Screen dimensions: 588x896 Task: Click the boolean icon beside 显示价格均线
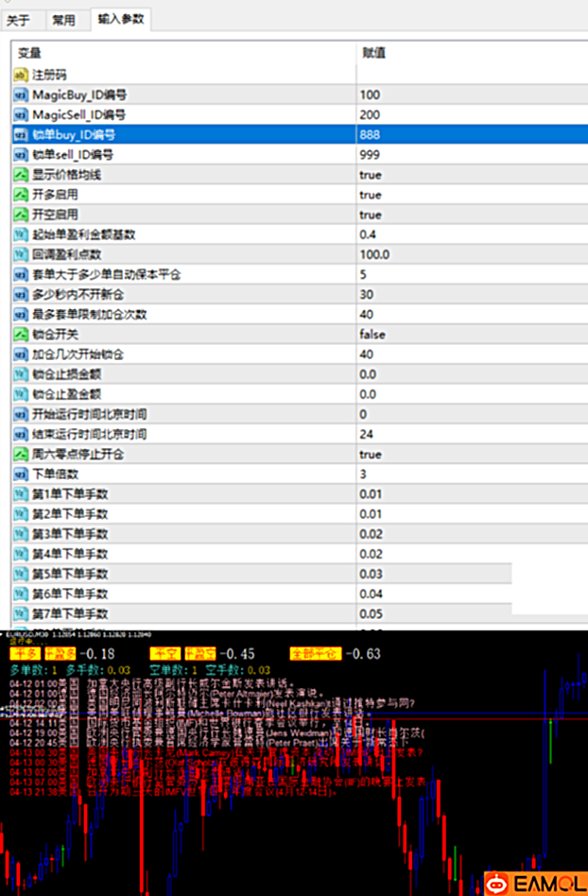tap(21, 175)
